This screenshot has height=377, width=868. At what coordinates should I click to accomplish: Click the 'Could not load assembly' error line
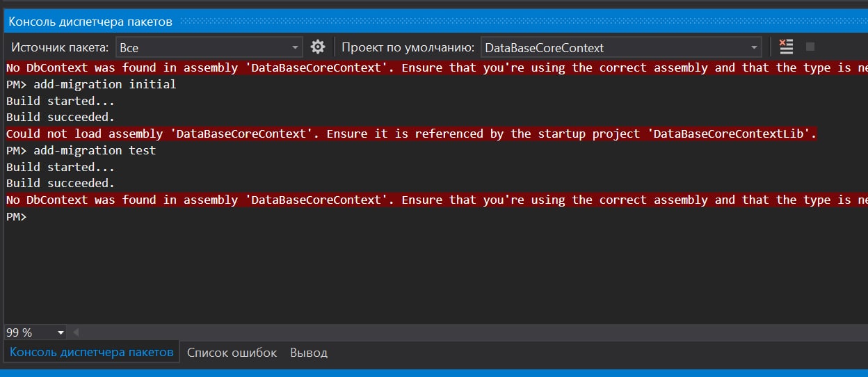point(410,134)
